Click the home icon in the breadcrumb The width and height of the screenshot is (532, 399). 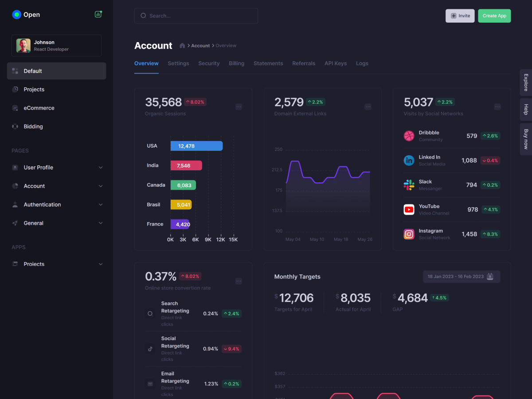pyautogui.click(x=182, y=46)
